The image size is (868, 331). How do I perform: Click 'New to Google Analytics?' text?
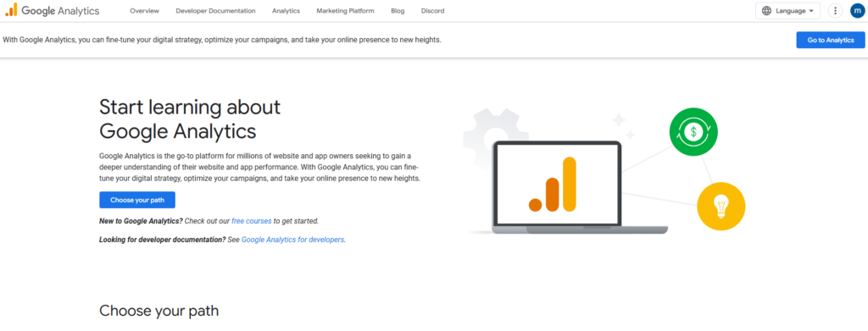tap(141, 221)
